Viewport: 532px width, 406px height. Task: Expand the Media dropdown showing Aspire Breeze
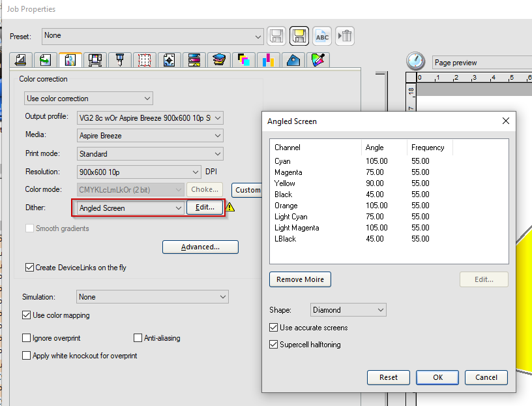click(150, 136)
